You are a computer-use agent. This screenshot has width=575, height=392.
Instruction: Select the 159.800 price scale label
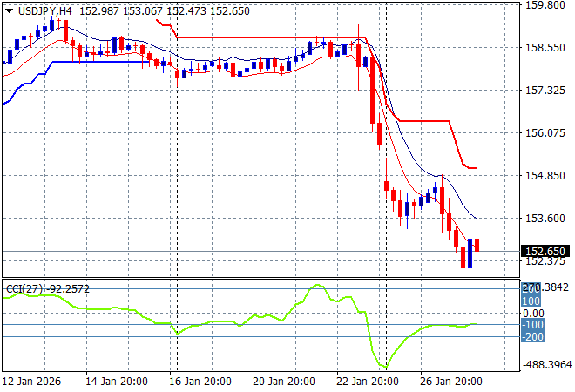pyautogui.click(x=545, y=5)
